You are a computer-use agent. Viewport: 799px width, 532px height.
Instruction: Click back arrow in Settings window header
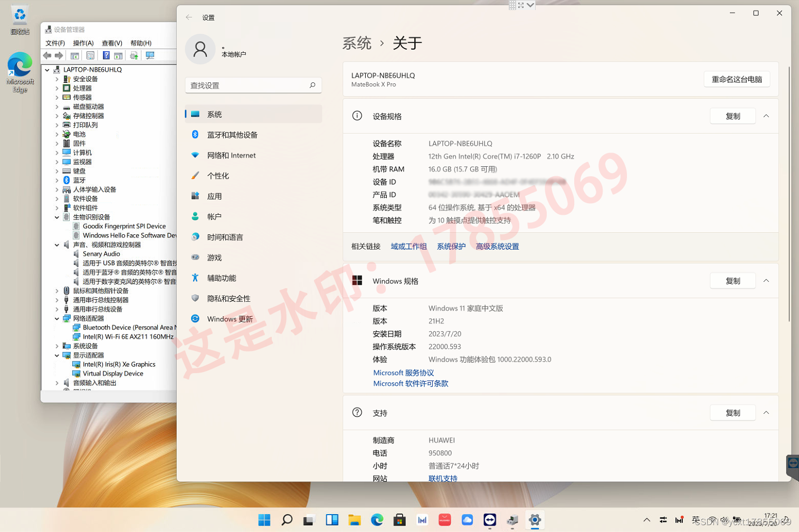(x=189, y=17)
